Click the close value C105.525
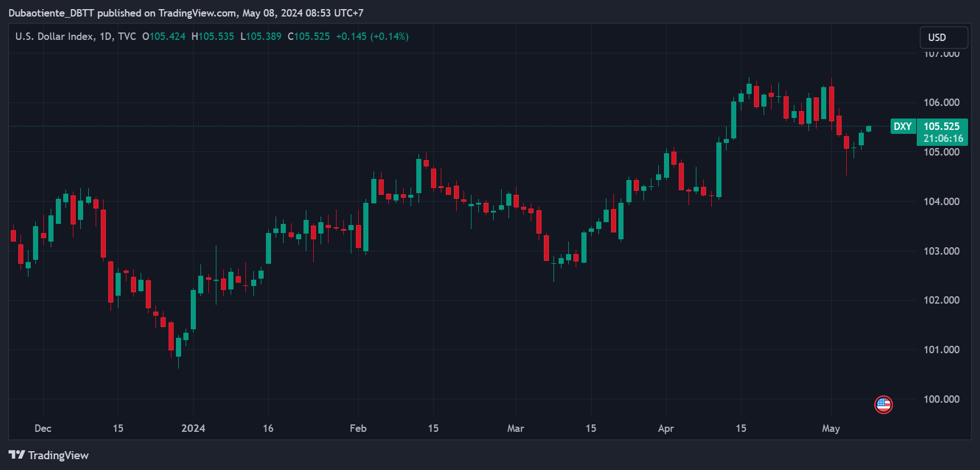Image resolution: width=980 pixels, height=470 pixels. [309, 36]
